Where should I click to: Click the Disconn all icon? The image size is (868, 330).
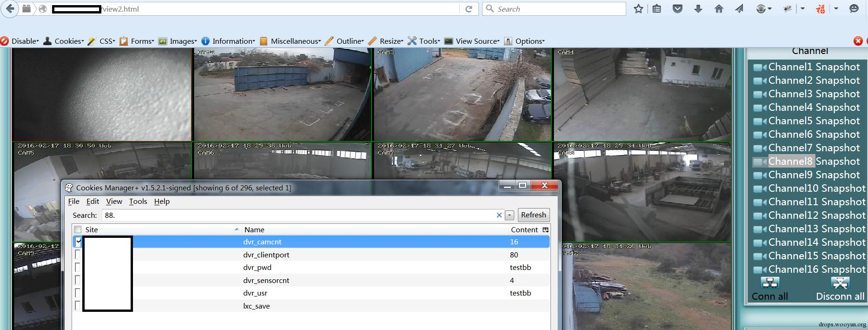click(x=840, y=283)
